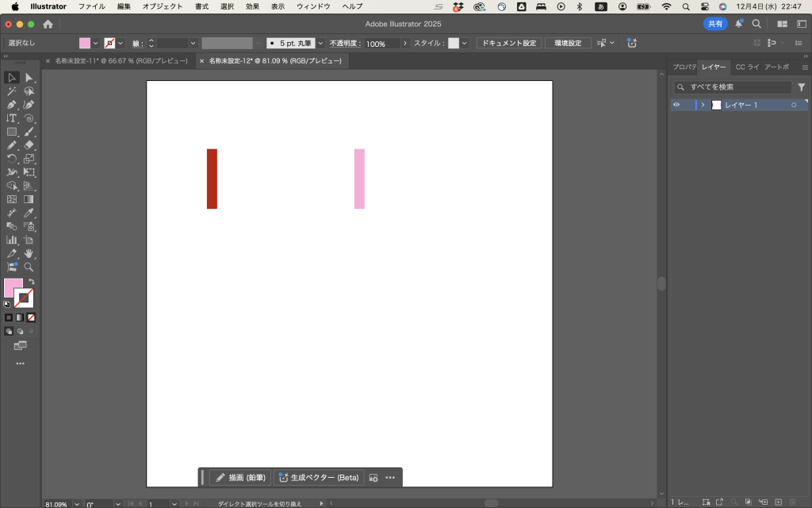Click the target circle for レイヤー 1

click(793, 105)
